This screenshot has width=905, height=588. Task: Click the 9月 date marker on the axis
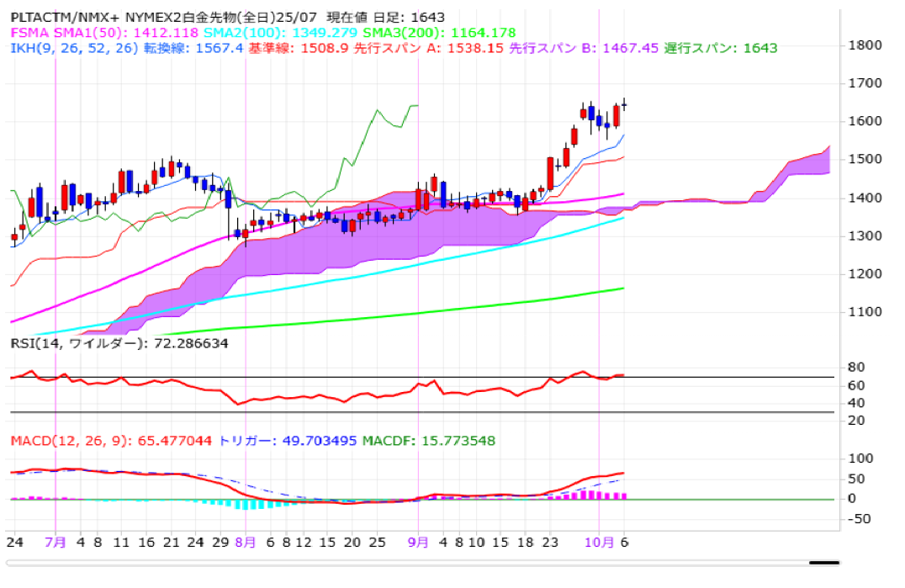tap(419, 543)
